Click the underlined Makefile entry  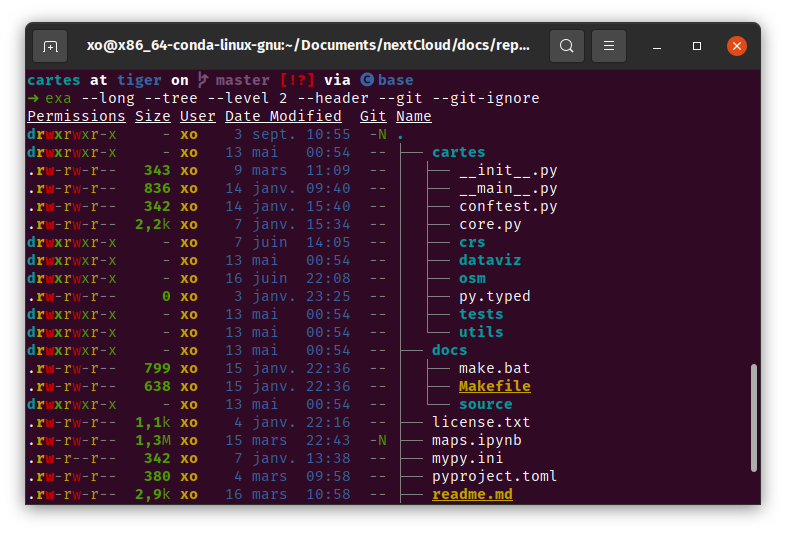click(x=495, y=386)
